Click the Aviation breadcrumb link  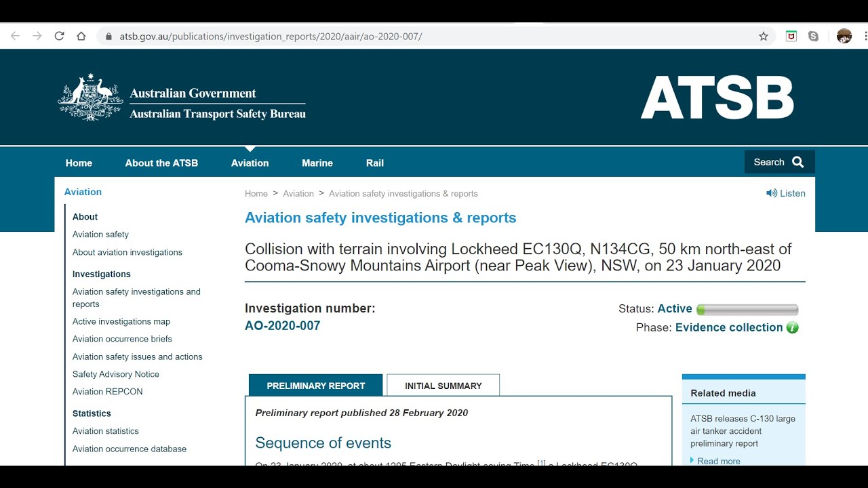coord(298,194)
